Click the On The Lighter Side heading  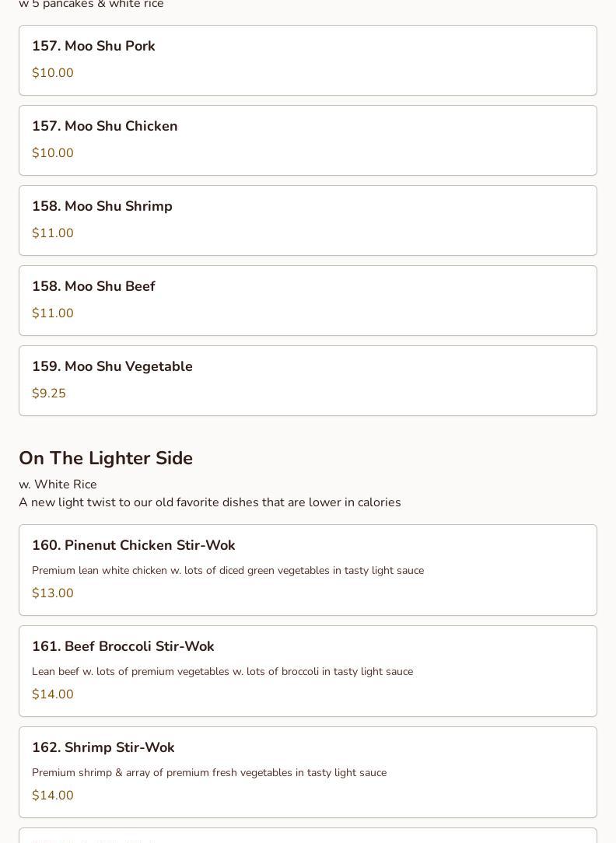(106, 458)
